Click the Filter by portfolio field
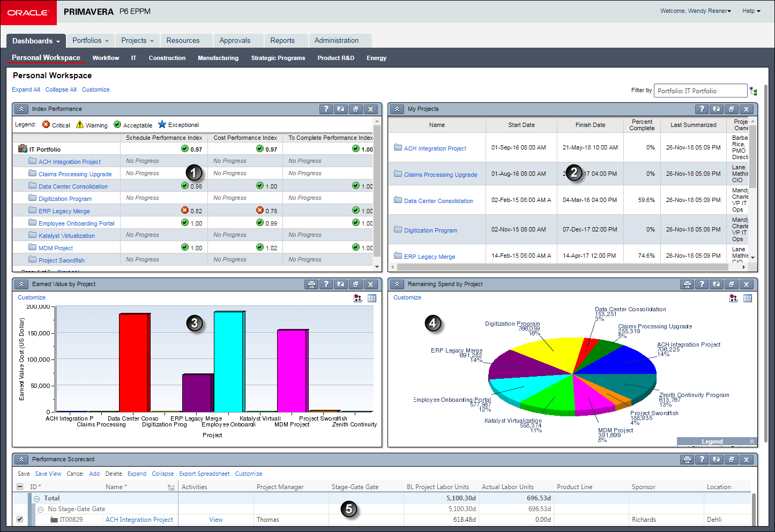Screen dimensions: 775x532 click(x=701, y=91)
